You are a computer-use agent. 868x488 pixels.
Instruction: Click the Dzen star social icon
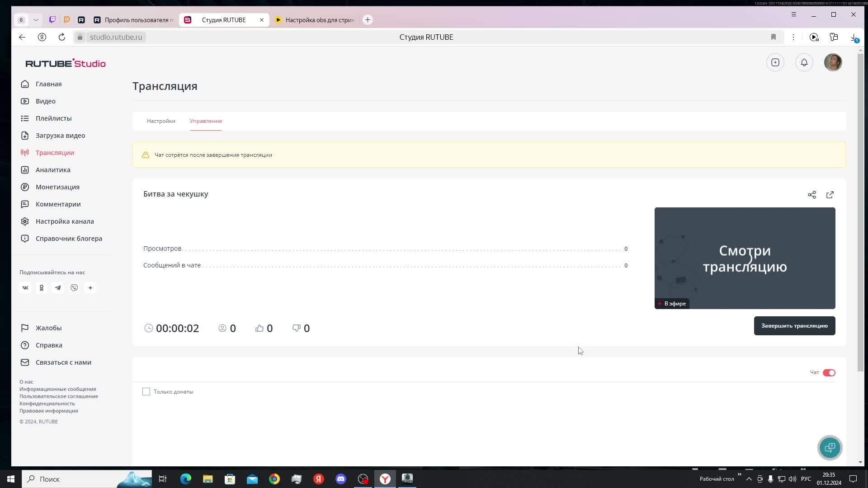90,288
